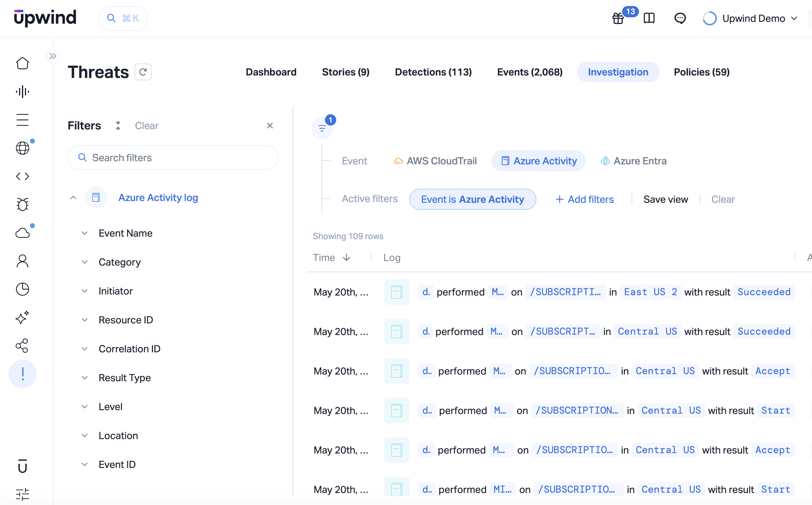The image size is (812, 505).
Task: Open the exclamation threats sidebar icon
Action: (23, 374)
